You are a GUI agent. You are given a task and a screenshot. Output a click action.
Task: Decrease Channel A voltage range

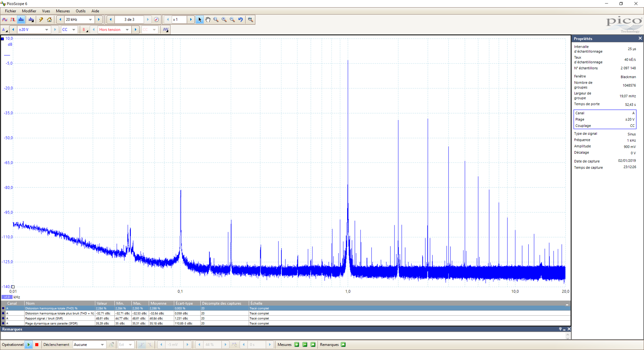click(x=13, y=30)
